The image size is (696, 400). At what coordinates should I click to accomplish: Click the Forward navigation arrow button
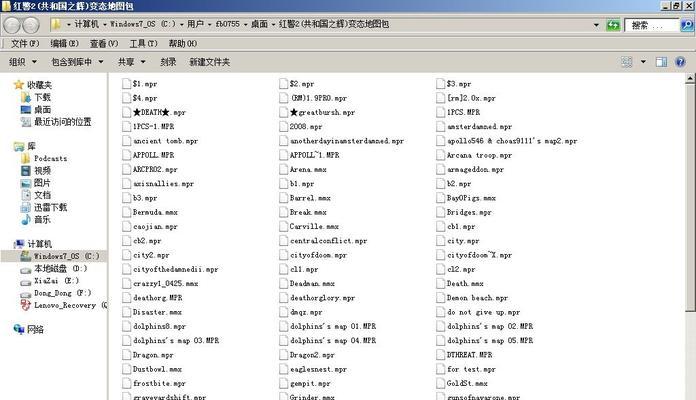(31, 25)
